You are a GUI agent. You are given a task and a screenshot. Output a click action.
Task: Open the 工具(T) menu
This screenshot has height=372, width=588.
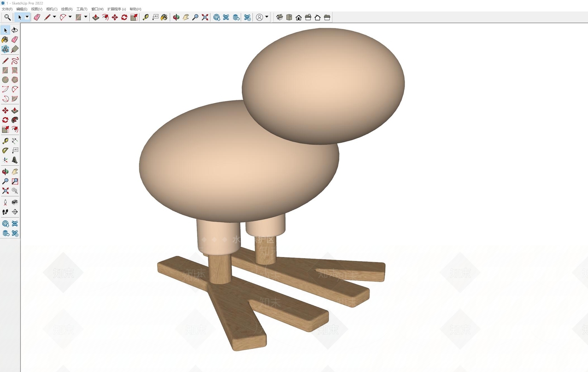pos(82,9)
